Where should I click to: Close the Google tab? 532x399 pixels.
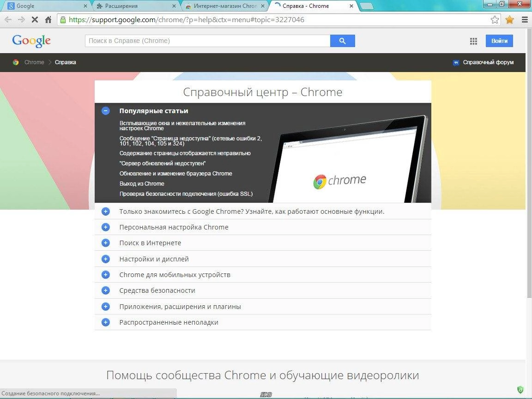pyautogui.click(x=85, y=6)
